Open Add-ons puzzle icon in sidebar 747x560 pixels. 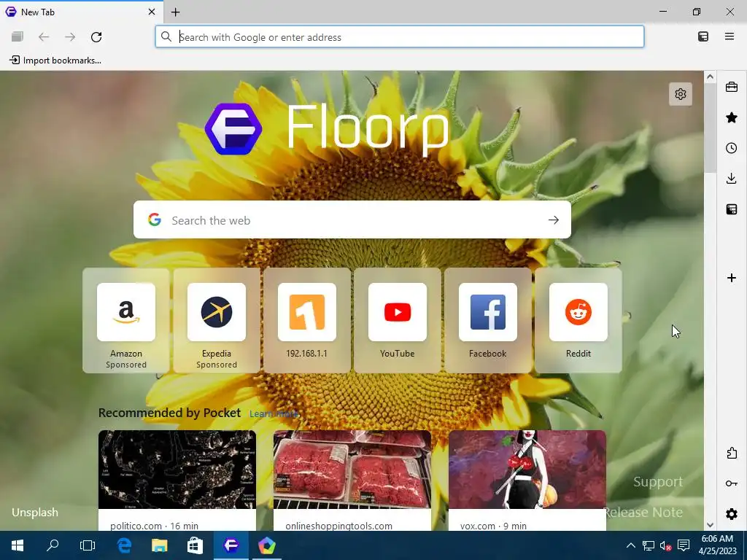pos(732,453)
